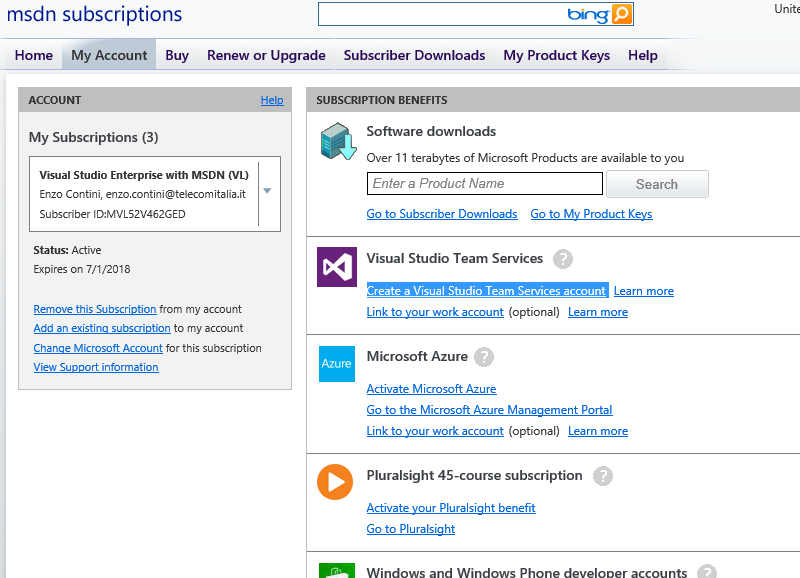This screenshot has height=578, width=800.
Task: Open Help link in Account panel header
Action: pos(272,100)
